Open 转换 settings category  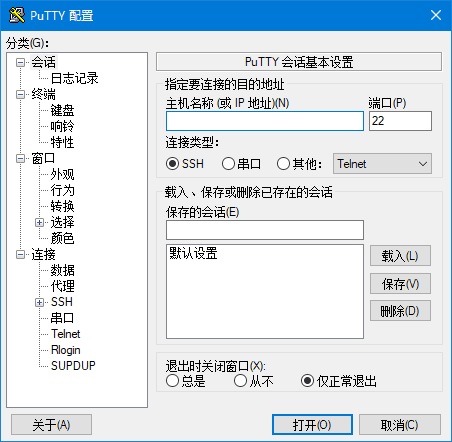[x=62, y=206]
